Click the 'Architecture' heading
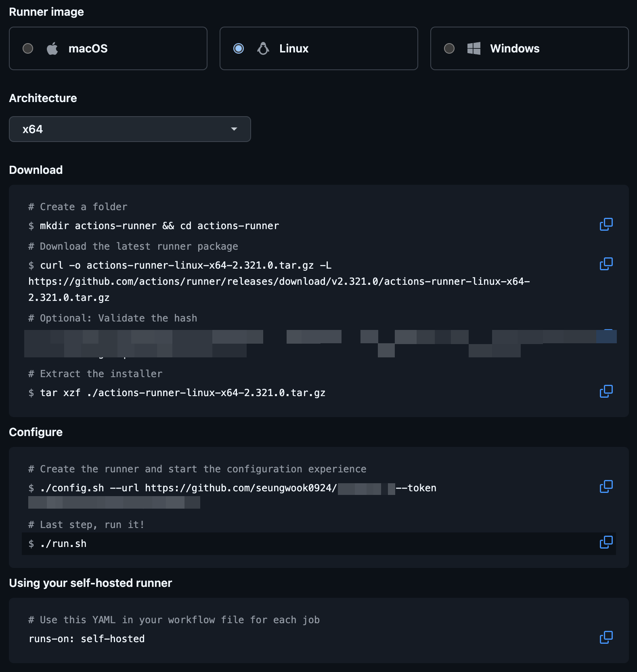Viewport: 637px width, 672px height. (x=43, y=98)
